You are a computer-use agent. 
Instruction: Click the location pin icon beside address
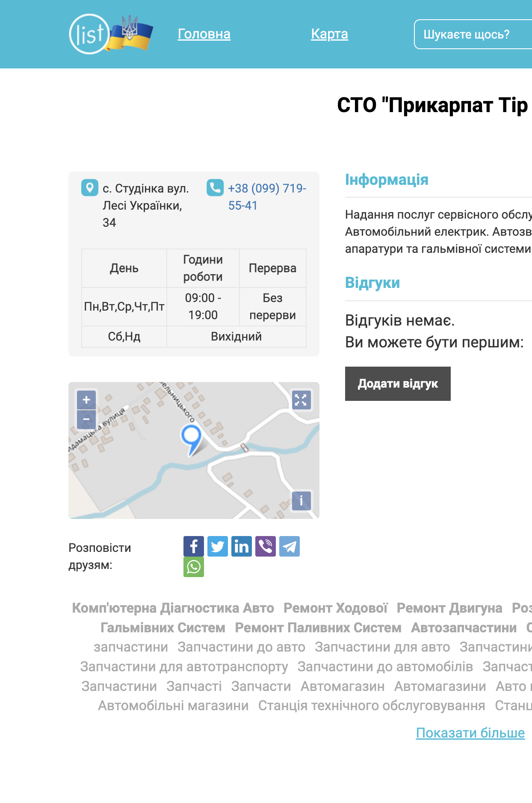pyautogui.click(x=90, y=188)
